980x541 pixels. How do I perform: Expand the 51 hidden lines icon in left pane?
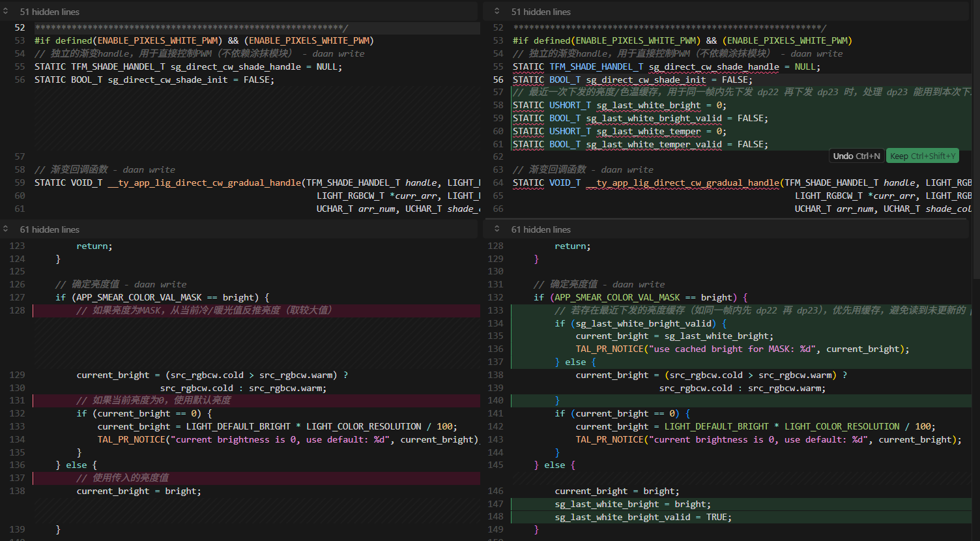pyautogui.click(x=6, y=11)
